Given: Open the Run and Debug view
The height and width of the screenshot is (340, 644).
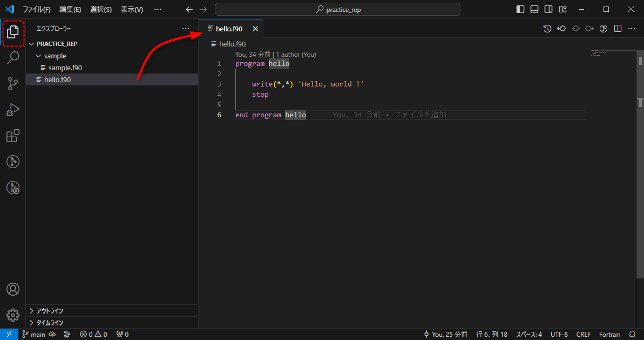Looking at the screenshot, I should [13, 110].
